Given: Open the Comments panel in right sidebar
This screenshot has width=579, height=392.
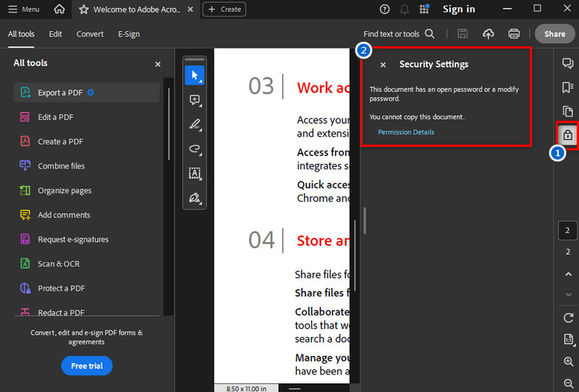Looking at the screenshot, I should (567, 64).
